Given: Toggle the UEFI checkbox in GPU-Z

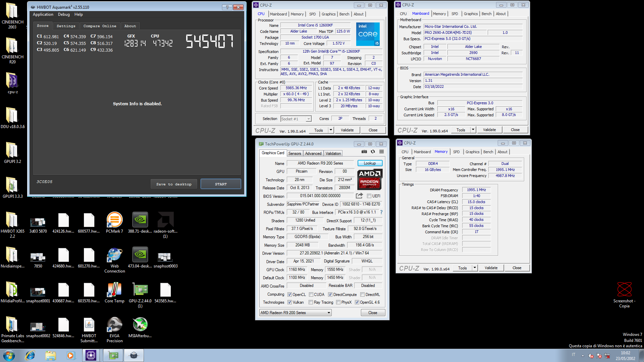Looking at the screenshot, I should coord(369,196).
